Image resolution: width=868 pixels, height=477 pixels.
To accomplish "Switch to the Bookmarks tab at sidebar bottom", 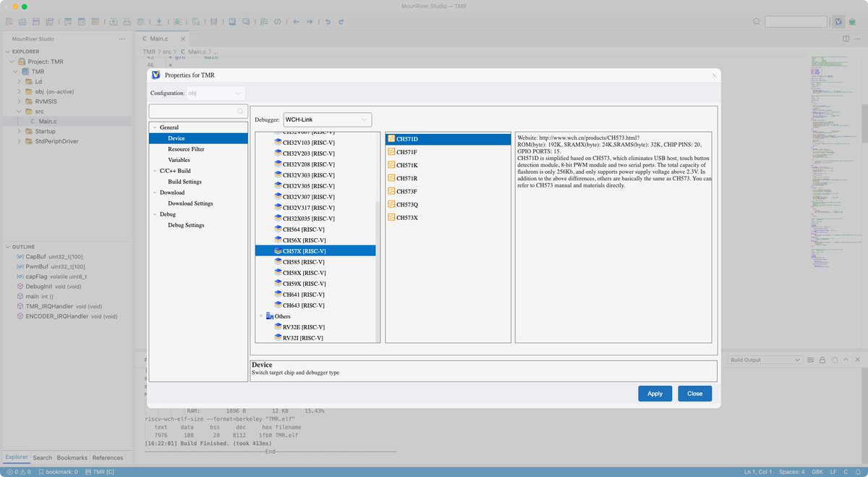I will point(72,457).
